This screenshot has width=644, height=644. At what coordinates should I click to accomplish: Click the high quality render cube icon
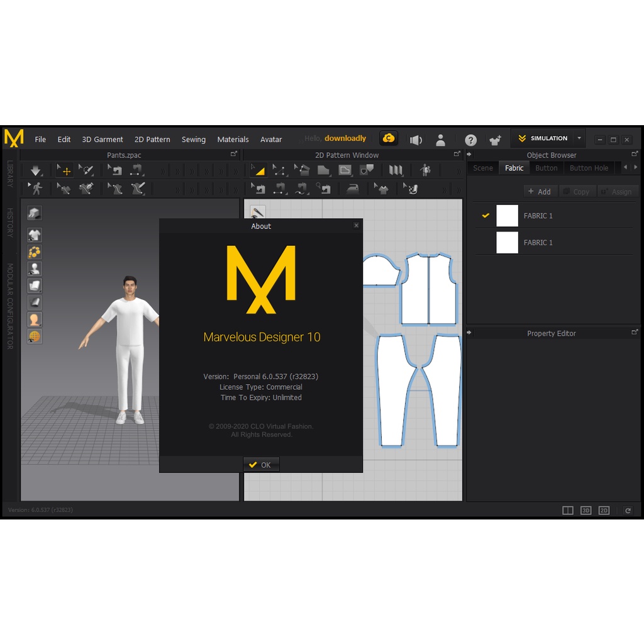(x=35, y=213)
